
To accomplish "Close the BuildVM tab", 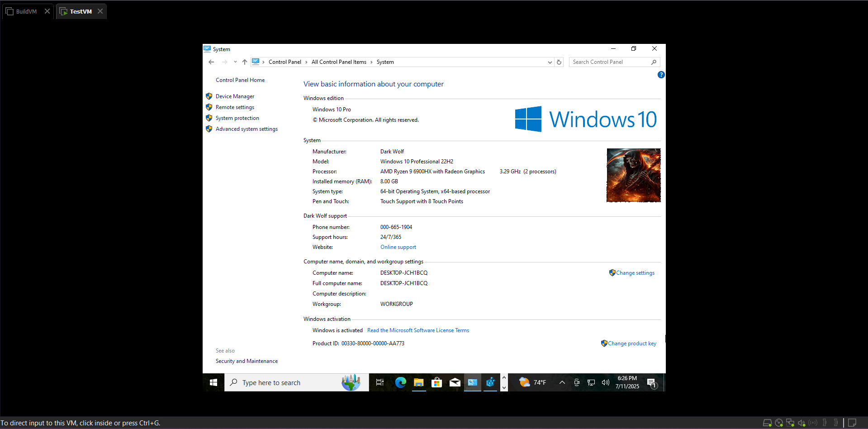I will point(47,11).
